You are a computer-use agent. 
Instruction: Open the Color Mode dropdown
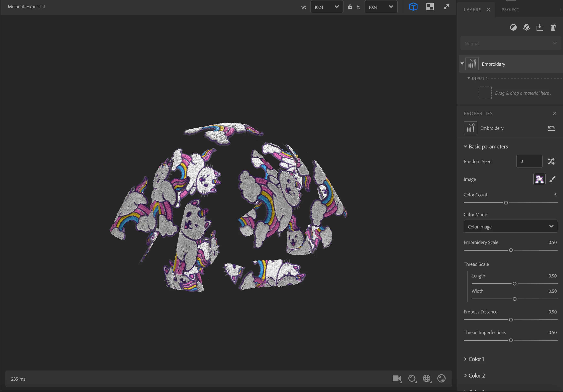[x=511, y=226]
